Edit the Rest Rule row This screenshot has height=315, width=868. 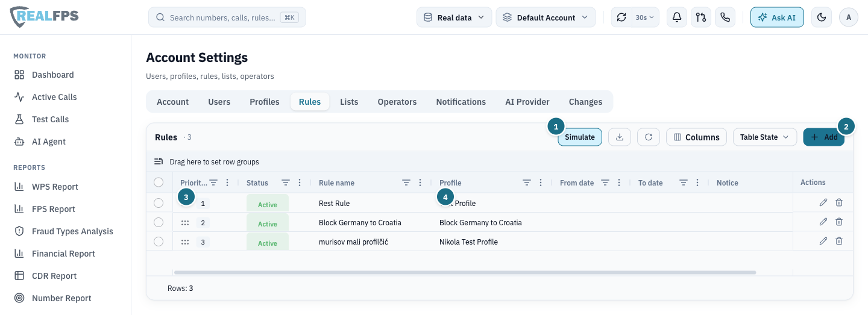823,203
